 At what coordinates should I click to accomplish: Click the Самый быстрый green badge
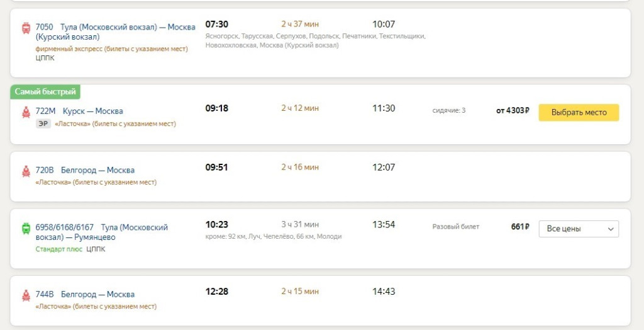(45, 92)
